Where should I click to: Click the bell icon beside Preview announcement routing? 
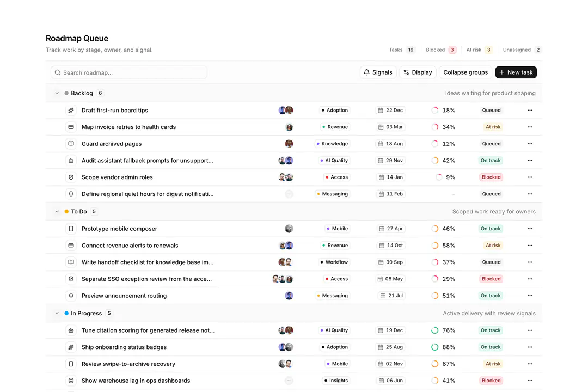tap(71, 296)
